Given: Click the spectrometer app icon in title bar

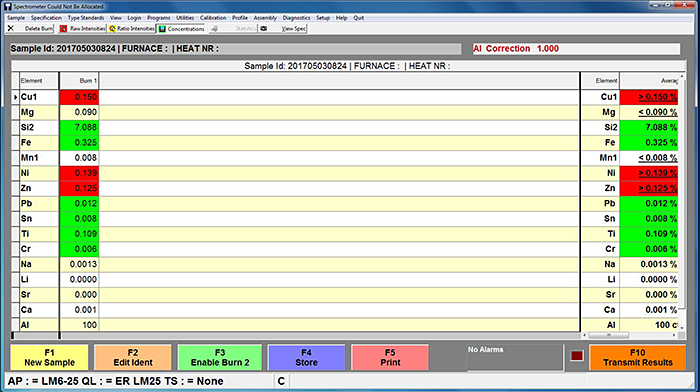Looking at the screenshot, I should [x=8, y=6].
